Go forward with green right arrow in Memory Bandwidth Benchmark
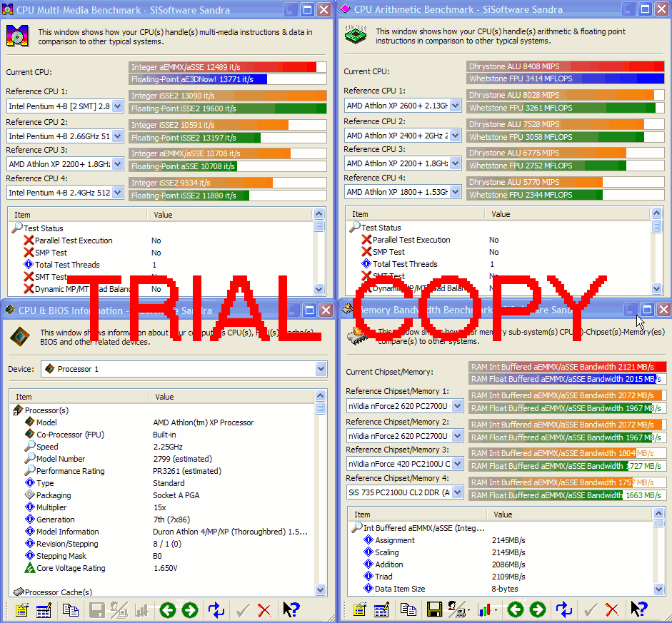This screenshot has height=623, width=672. (x=538, y=609)
